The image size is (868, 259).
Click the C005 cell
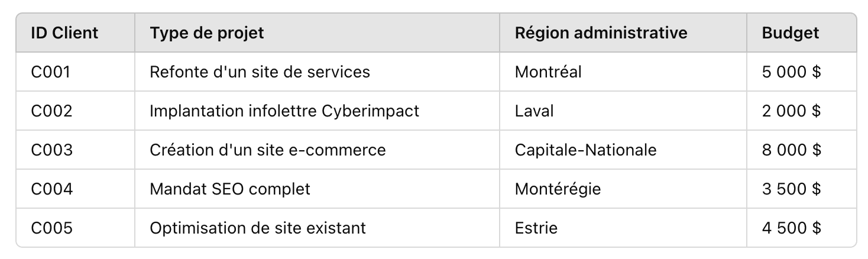pyautogui.click(x=75, y=228)
